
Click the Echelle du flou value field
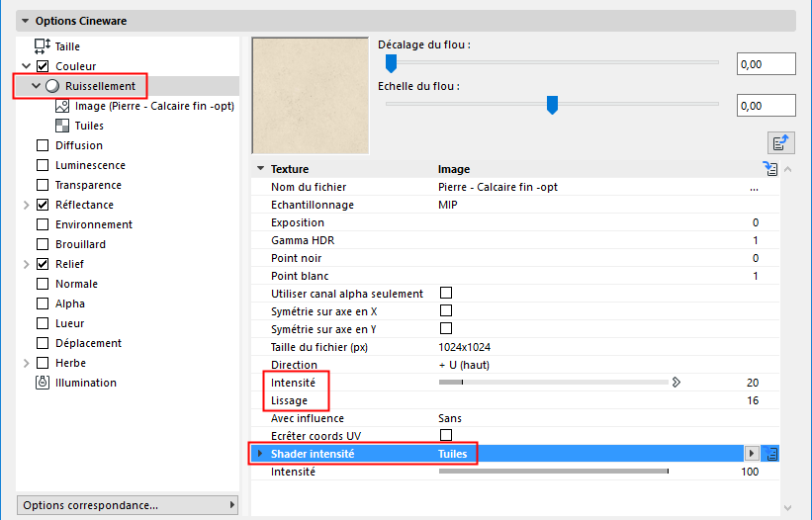pyautogui.click(x=766, y=106)
